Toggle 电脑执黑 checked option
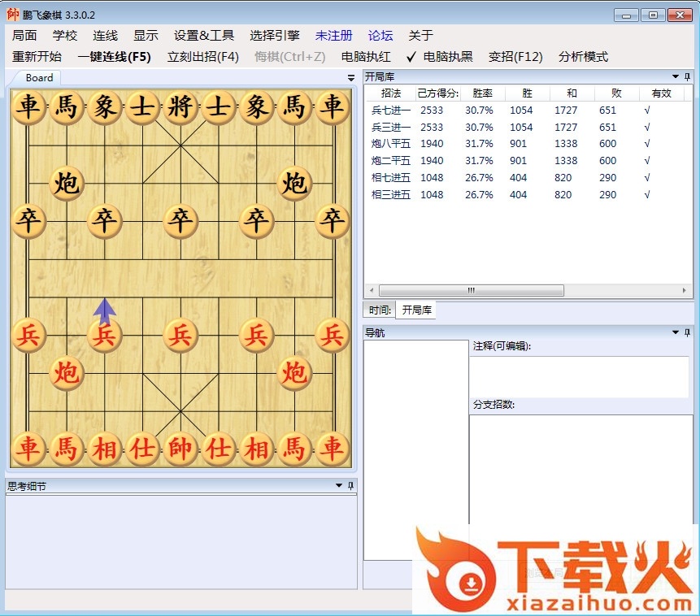The image size is (700, 616). pyautogui.click(x=440, y=57)
